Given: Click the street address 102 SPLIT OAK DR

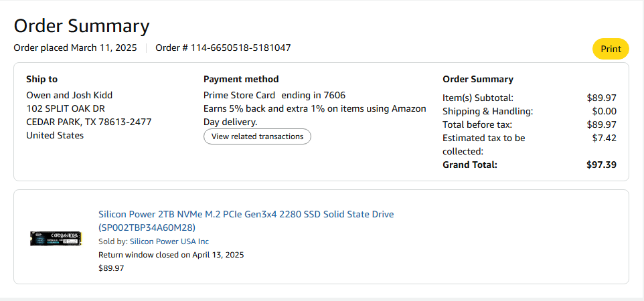Looking at the screenshot, I should [66, 108].
